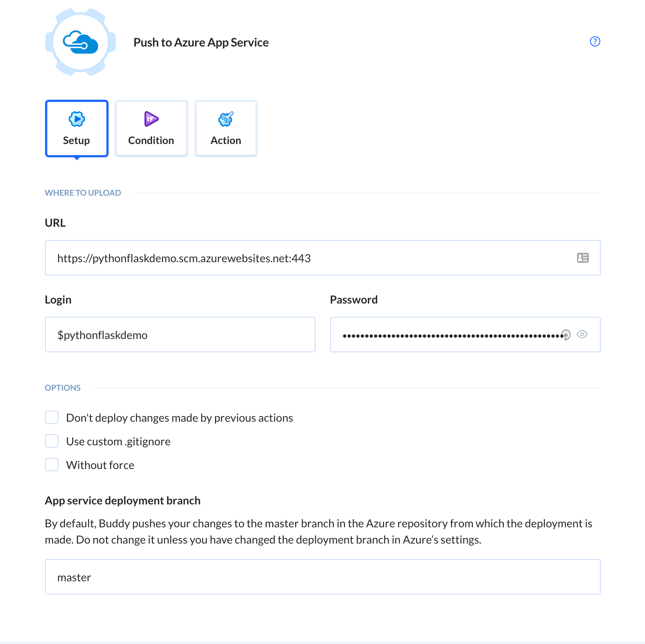
Task: Click the master deployment branch field
Action: click(322, 577)
